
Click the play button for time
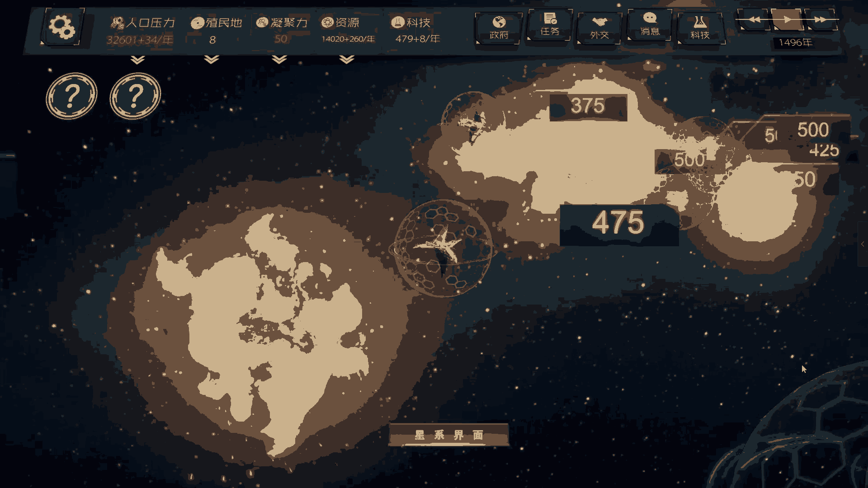(x=787, y=19)
